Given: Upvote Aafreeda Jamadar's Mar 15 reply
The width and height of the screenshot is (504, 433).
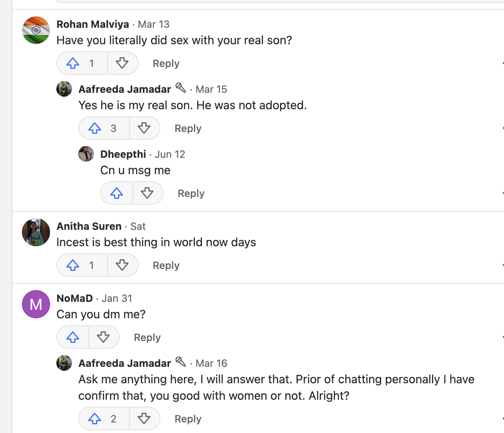Looking at the screenshot, I should click(x=95, y=128).
